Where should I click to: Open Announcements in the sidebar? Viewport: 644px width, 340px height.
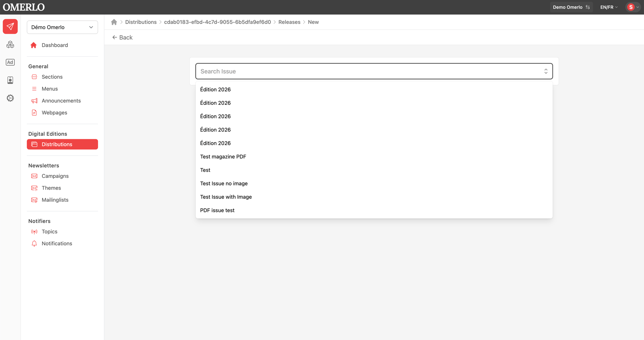tap(61, 101)
